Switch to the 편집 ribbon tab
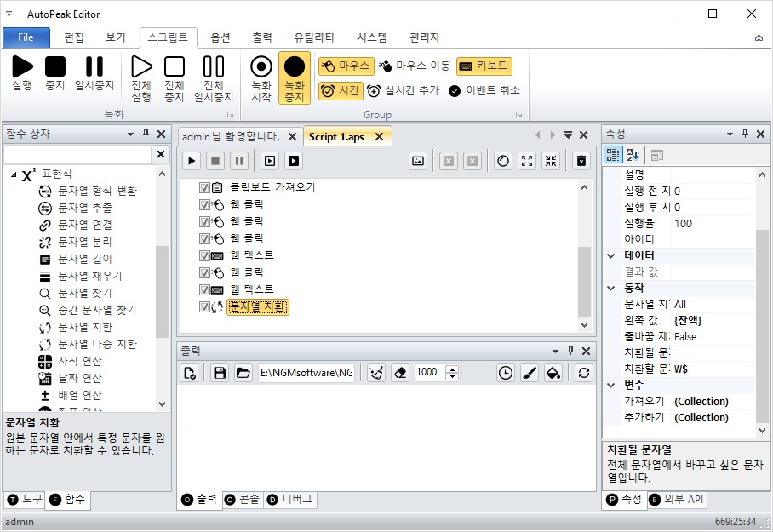The image size is (773, 532). point(74,37)
